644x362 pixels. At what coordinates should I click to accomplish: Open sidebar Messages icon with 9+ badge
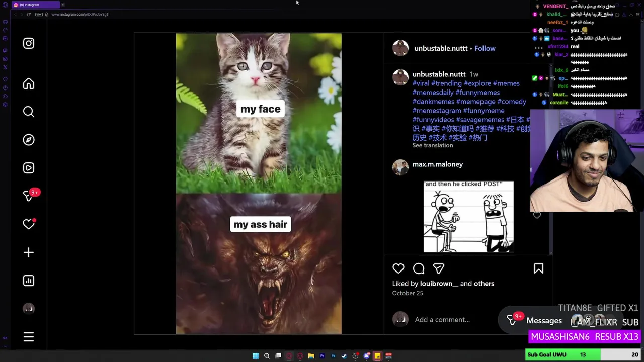point(29,196)
